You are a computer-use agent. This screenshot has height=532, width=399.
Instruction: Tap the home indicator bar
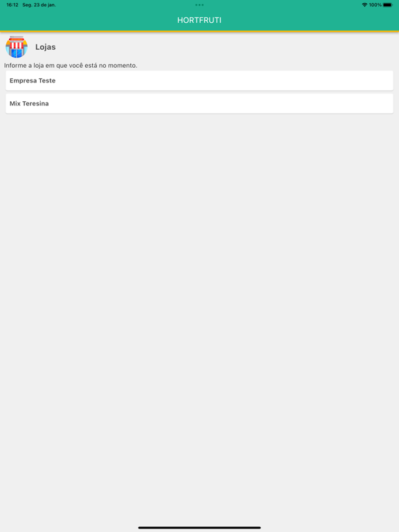pyautogui.click(x=199, y=528)
